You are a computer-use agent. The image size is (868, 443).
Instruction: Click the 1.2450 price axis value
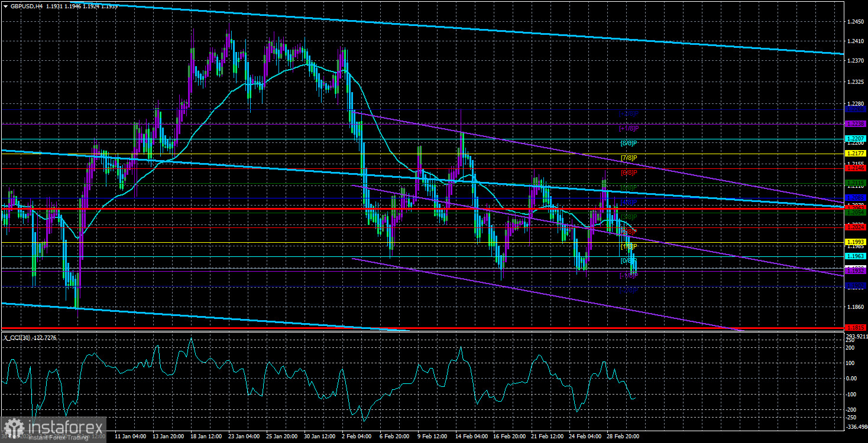pos(856,22)
